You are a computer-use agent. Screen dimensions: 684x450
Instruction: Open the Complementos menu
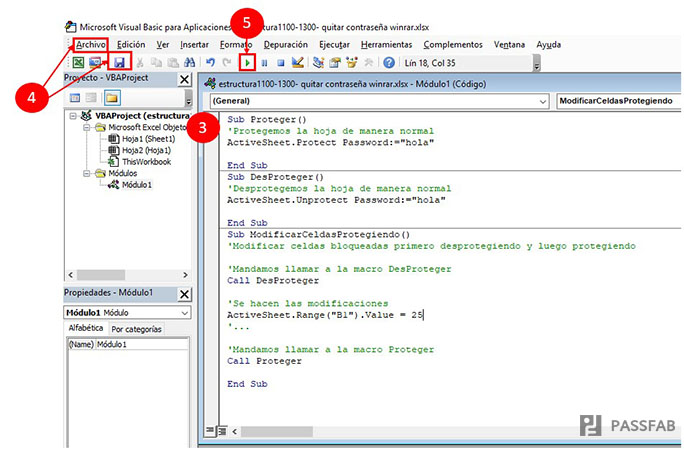tap(453, 44)
